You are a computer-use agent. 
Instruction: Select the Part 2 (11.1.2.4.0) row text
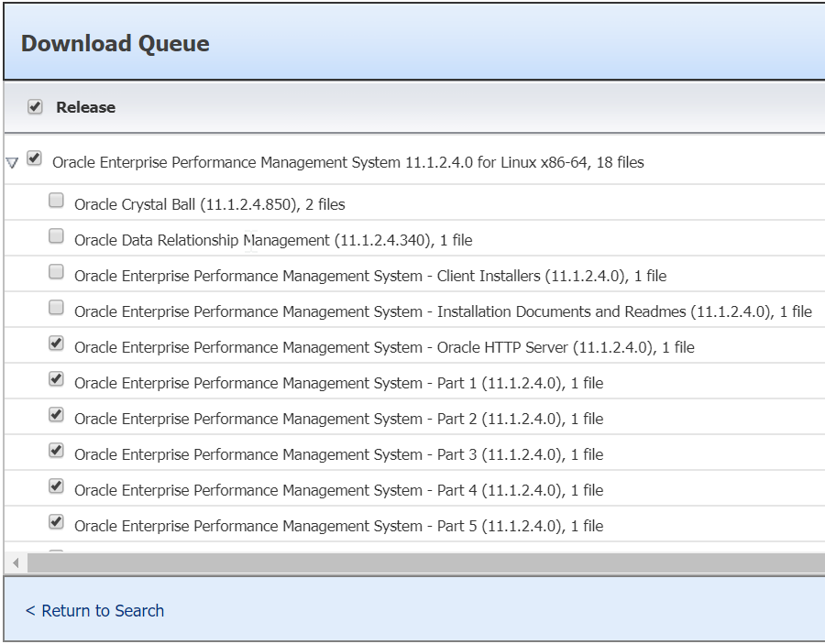(x=339, y=419)
